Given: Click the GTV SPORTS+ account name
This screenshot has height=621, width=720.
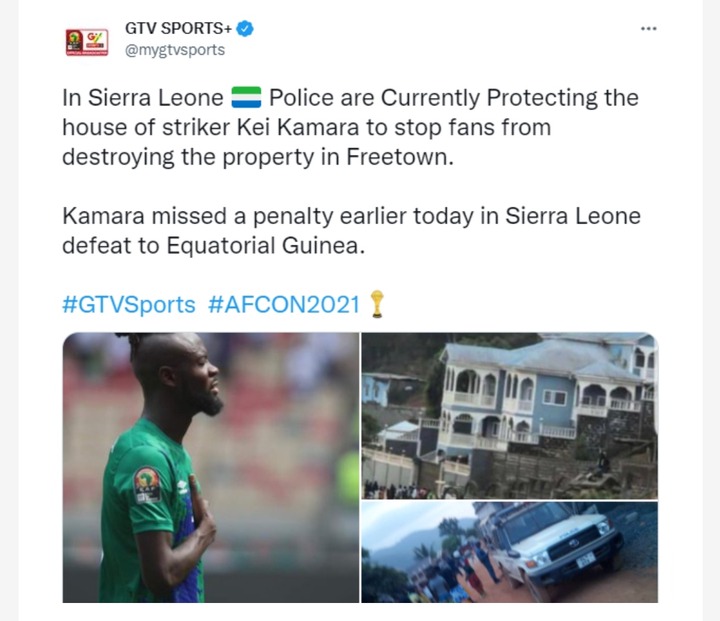Looking at the screenshot, I should pyautogui.click(x=179, y=28).
